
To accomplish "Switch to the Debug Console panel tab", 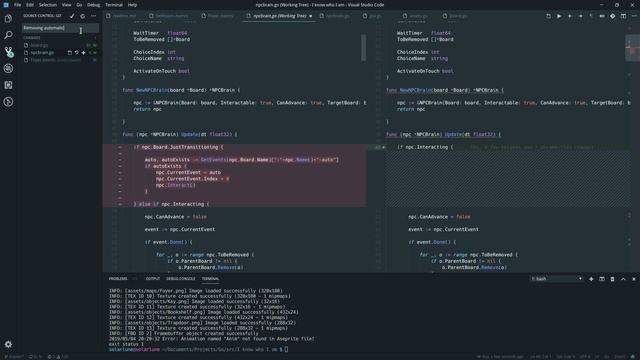I will (181, 279).
